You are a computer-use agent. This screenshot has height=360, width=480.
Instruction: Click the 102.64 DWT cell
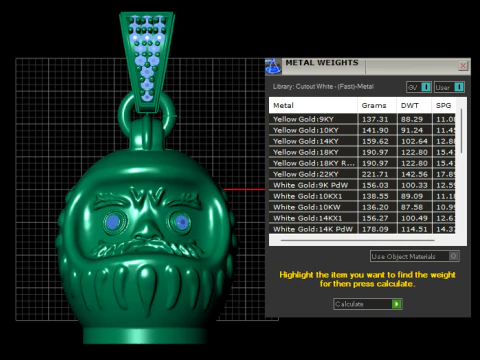click(x=414, y=141)
